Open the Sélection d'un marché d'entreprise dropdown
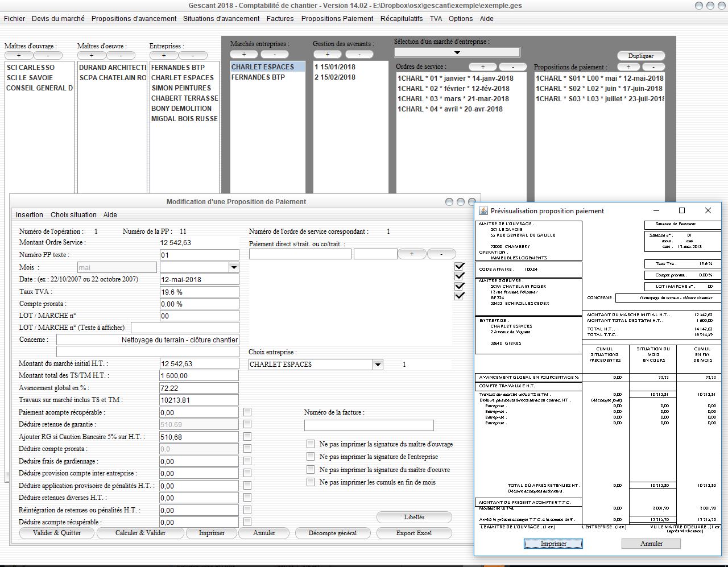The image size is (728, 567). (457, 52)
